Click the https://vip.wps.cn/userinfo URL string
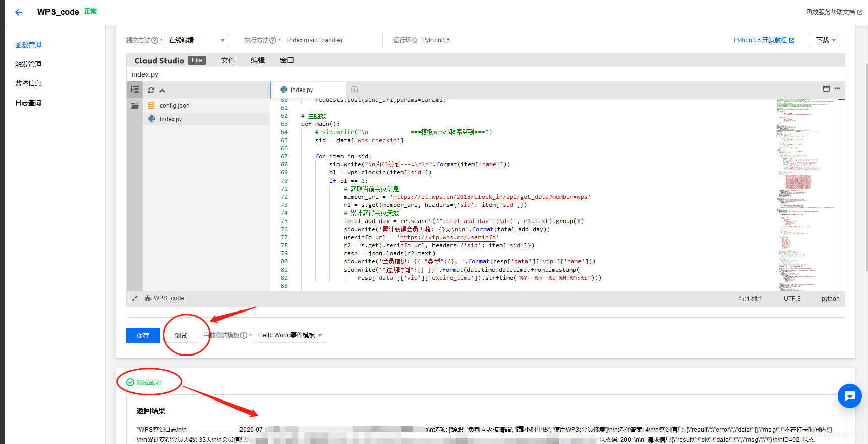 tap(448, 237)
